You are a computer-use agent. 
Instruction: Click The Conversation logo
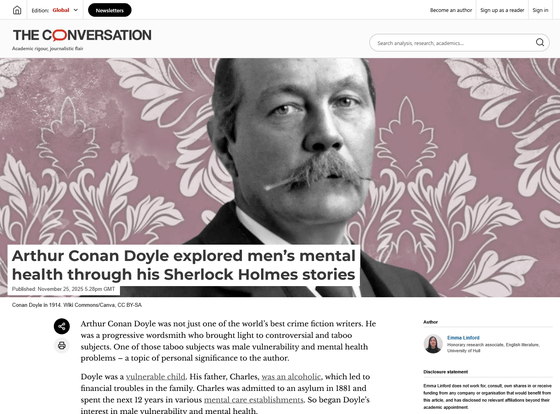click(82, 35)
